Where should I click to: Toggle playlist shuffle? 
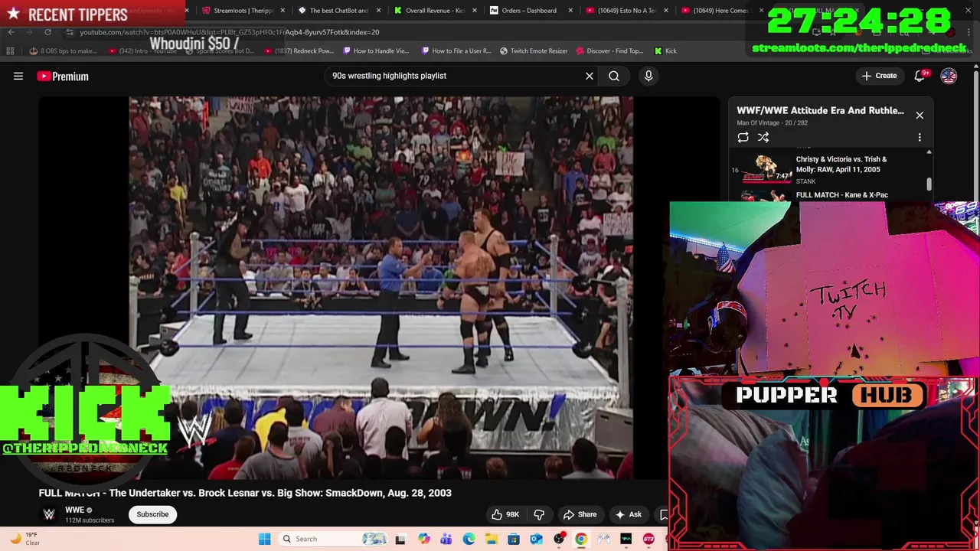click(x=763, y=137)
